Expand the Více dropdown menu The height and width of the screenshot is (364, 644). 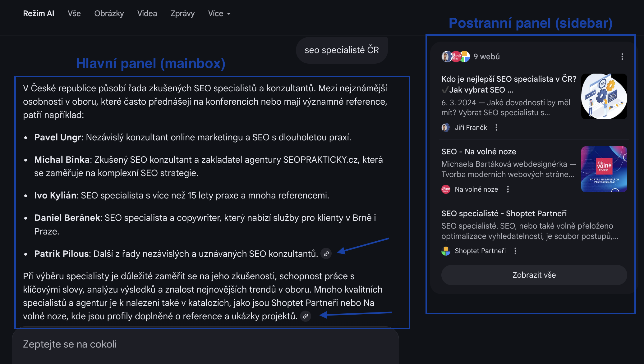219,14
